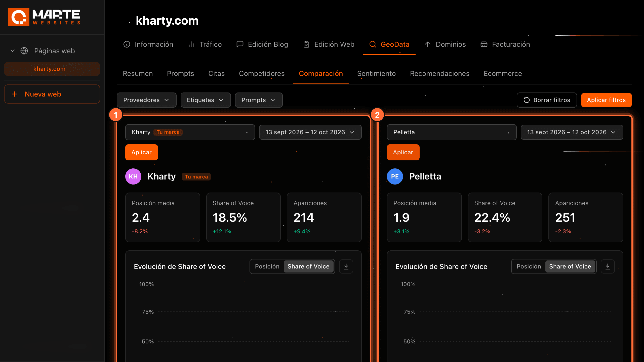This screenshot has width=644, height=362.
Task: Open the Prompts sub-tab
Action: coord(180,73)
